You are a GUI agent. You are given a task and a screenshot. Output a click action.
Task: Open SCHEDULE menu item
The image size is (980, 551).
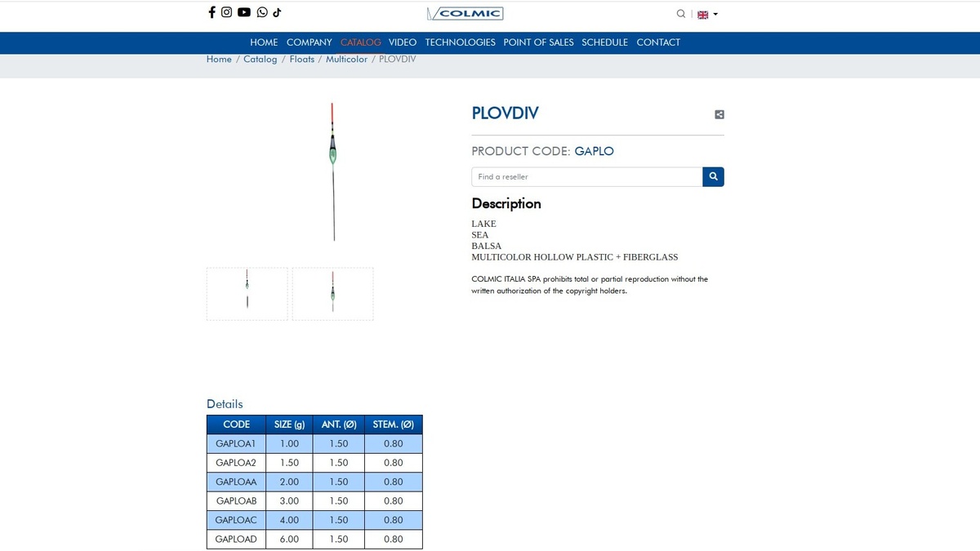[x=605, y=42]
